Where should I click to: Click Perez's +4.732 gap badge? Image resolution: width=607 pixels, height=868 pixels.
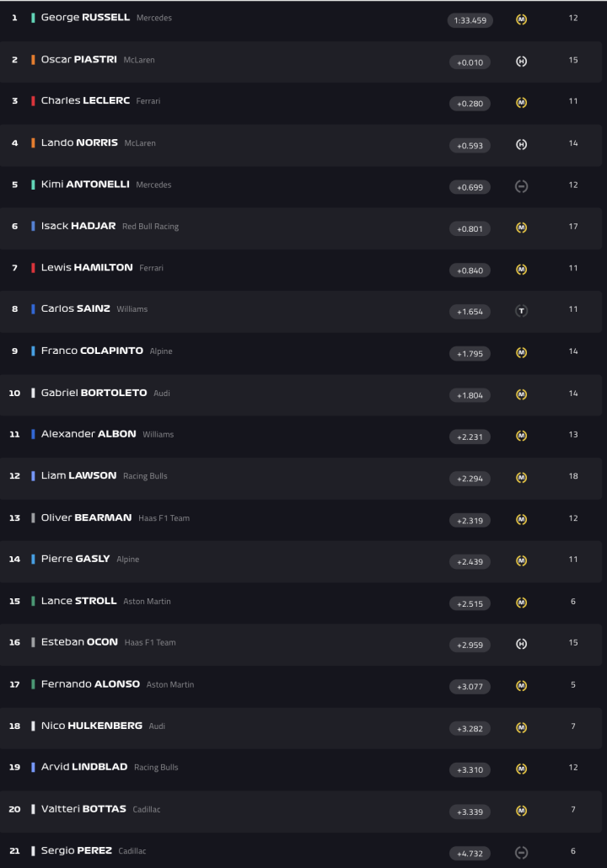[470, 853]
